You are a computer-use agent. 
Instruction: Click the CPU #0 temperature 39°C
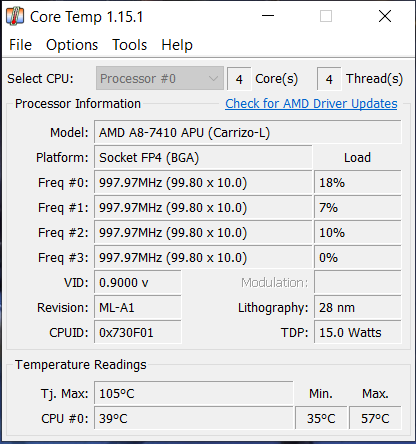(x=194, y=419)
